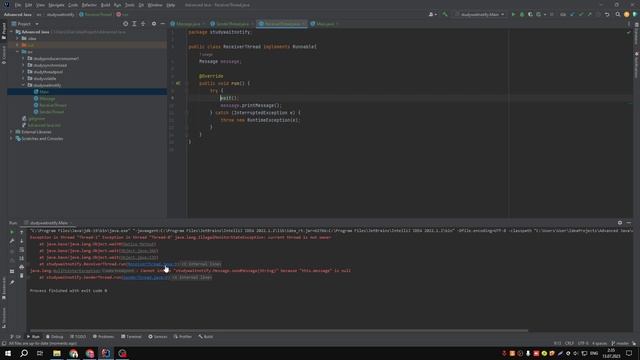The width and height of the screenshot is (640, 360).
Task: Expand Scratches and Consoles node
Action: coord(11,139)
